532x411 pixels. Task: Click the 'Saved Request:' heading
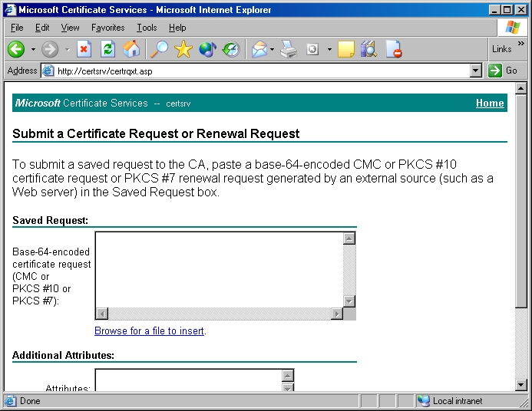coord(50,220)
